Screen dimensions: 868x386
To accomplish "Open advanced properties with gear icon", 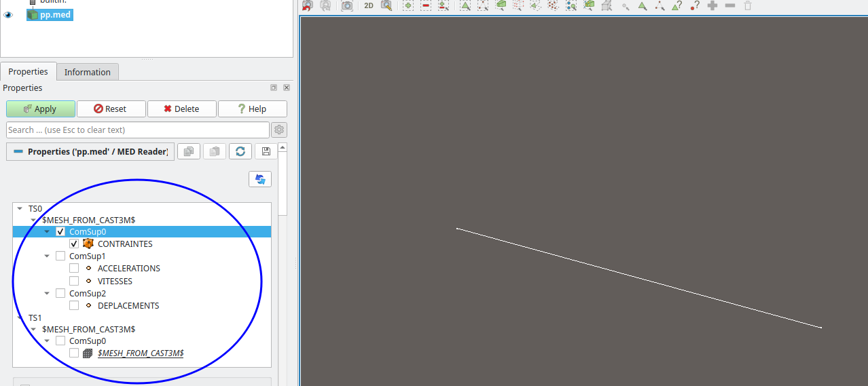I will click(x=279, y=130).
